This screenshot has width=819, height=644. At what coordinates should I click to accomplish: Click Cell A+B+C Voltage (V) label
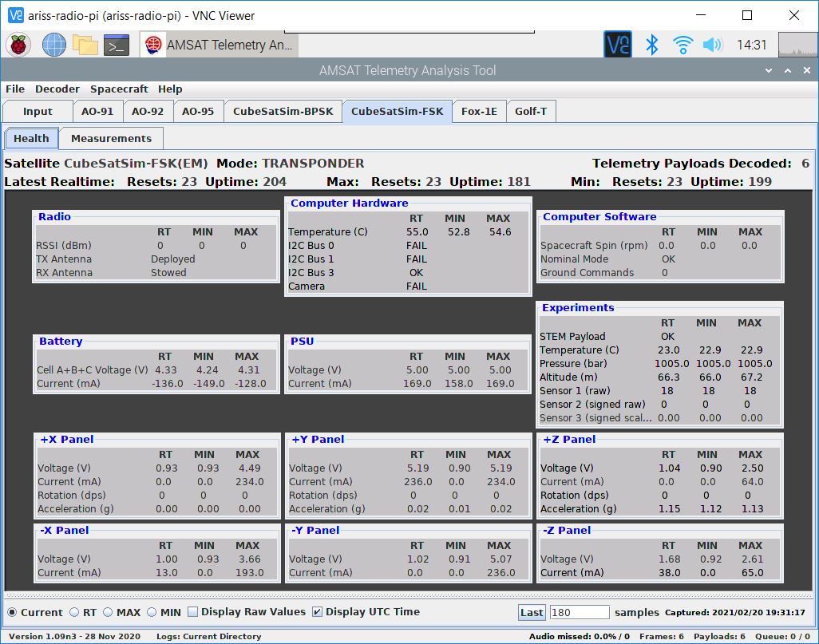(x=93, y=369)
